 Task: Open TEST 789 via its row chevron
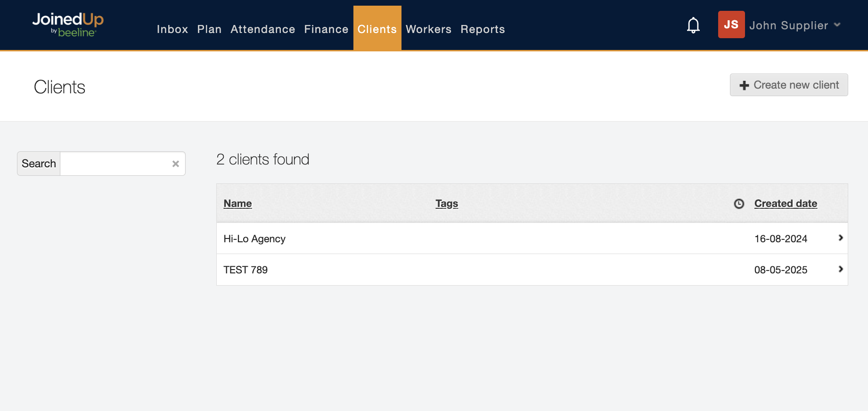tap(840, 269)
